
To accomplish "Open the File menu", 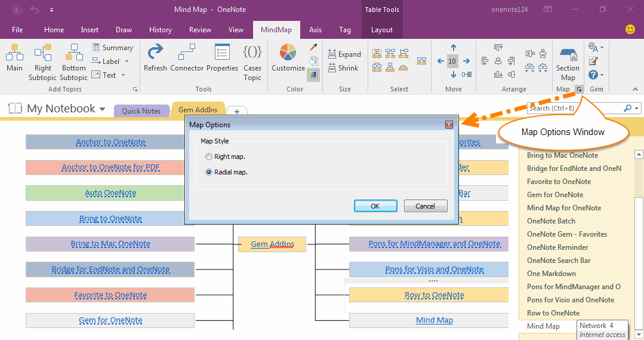I will point(17,30).
